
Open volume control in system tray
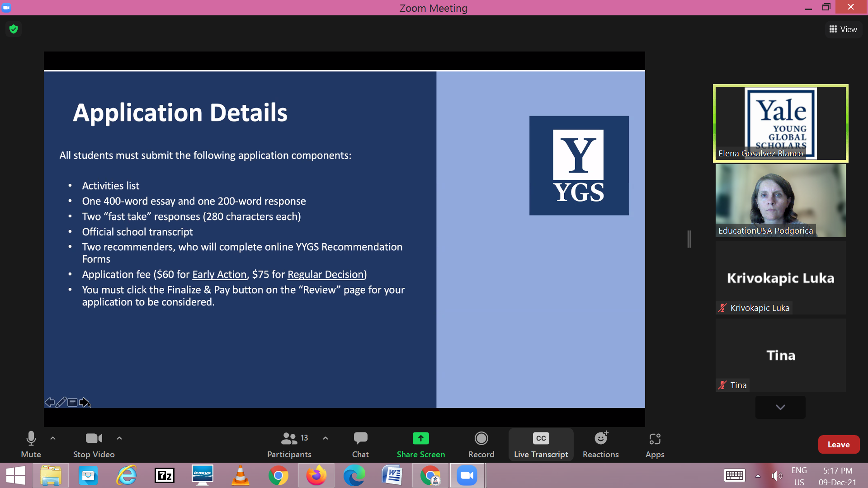pyautogui.click(x=777, y=476)
